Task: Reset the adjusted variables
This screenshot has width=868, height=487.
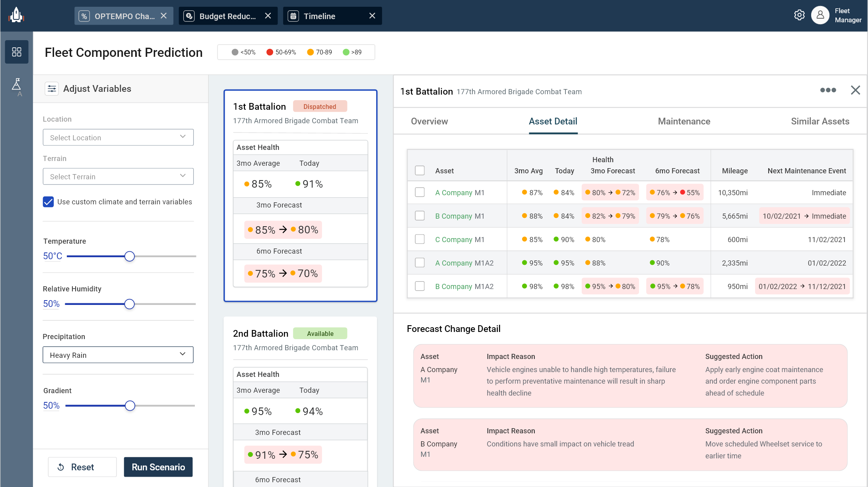Action: click(82, 467)
